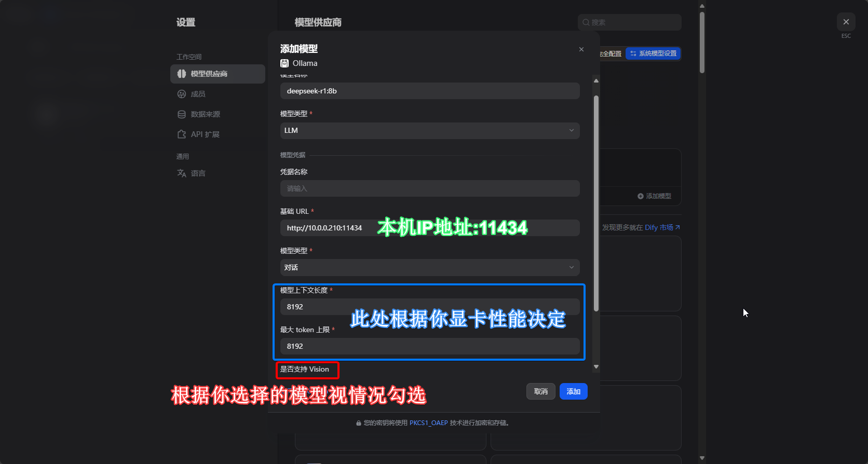The height and width of the screenshot is (464, 868).
Task: Click the ESC close settings icon
Action: (846, 22)
